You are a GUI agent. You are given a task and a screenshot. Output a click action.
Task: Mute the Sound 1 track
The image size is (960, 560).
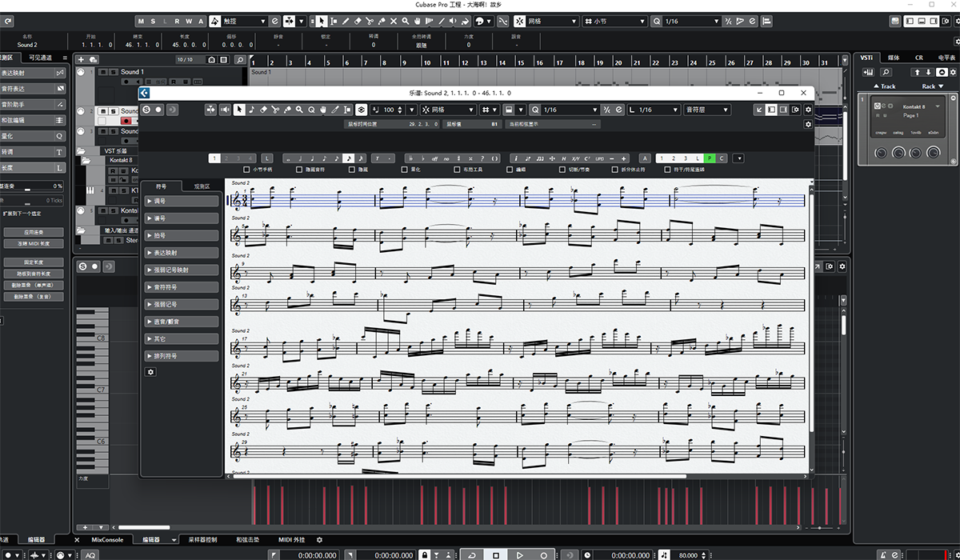point(103,72)
